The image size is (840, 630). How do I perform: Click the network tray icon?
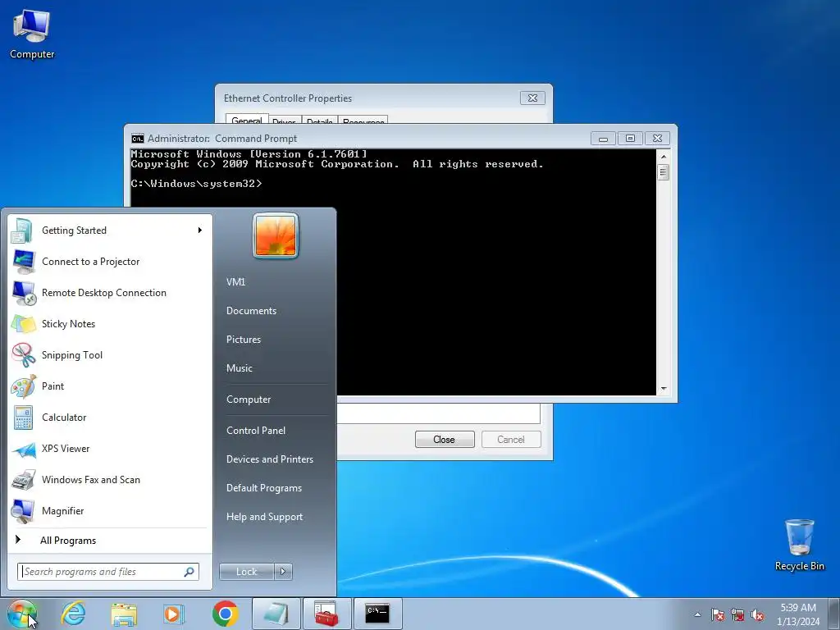coord(737,614)
